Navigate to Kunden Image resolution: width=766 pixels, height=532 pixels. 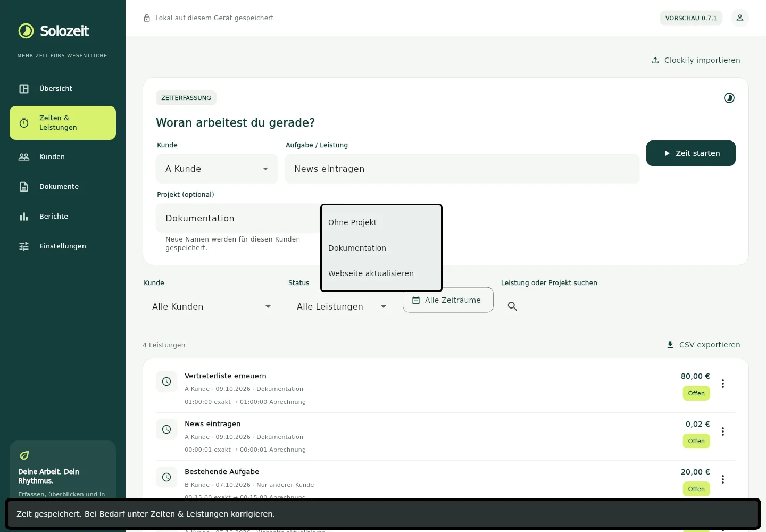(63, 157)
